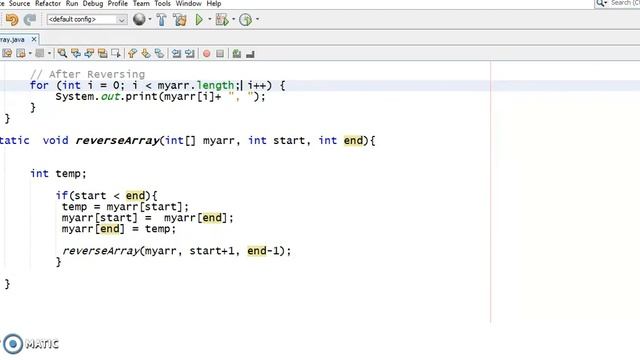Click the Next Bookmark icon

coord(146,53)
